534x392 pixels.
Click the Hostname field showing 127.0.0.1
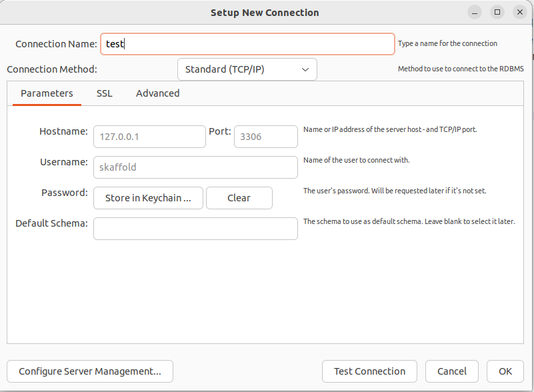click(x=149, y=137)
